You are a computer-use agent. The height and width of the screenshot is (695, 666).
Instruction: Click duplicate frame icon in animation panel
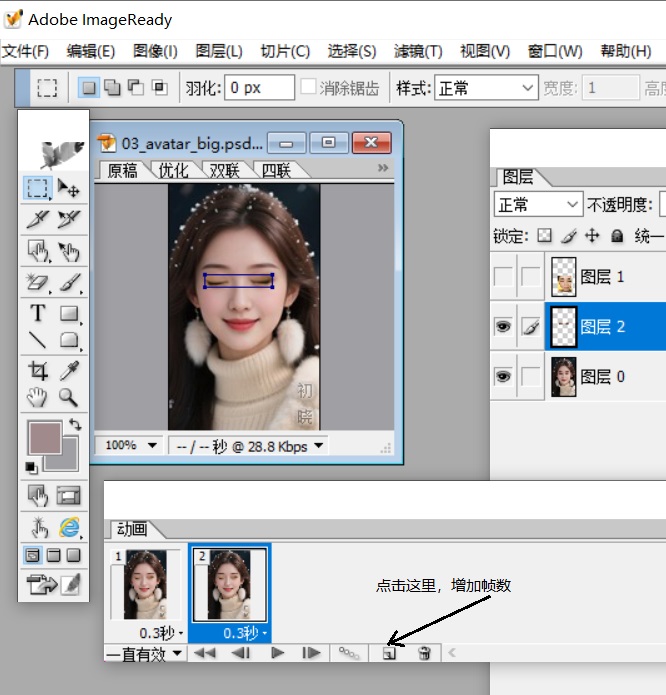389,653
